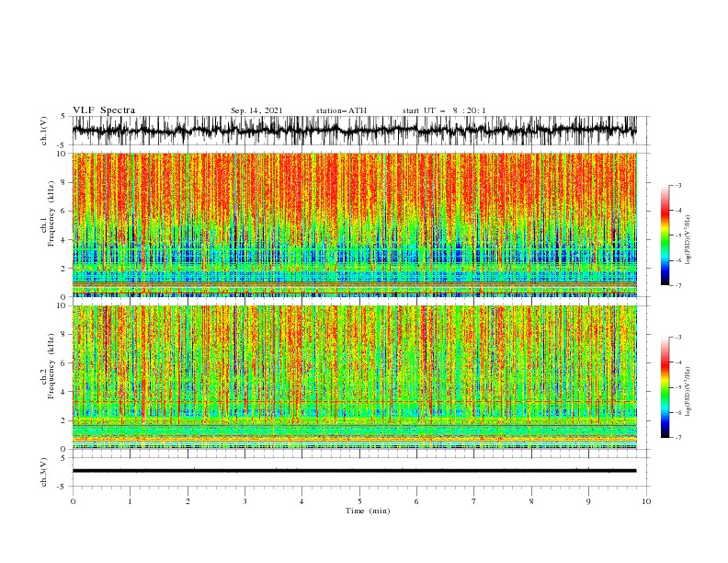Click the upper color bar's log(PSD) label
The width and height of the screenshot is (728, 563).
point(688,240)
